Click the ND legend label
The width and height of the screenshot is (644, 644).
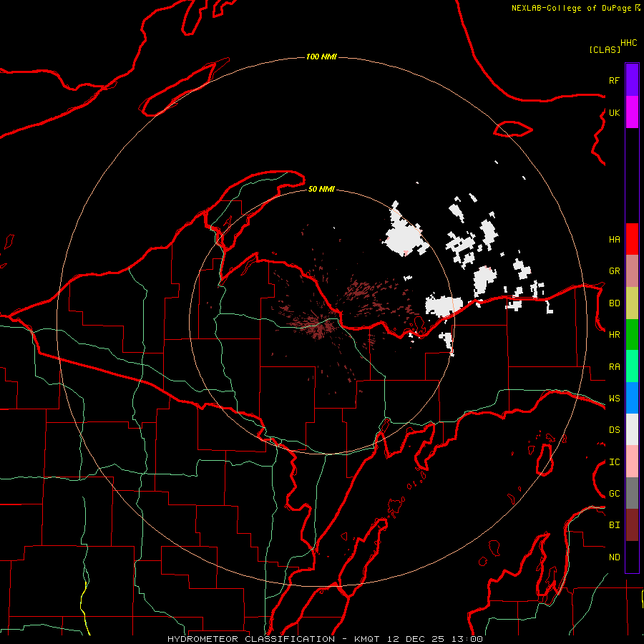(614, 557)
